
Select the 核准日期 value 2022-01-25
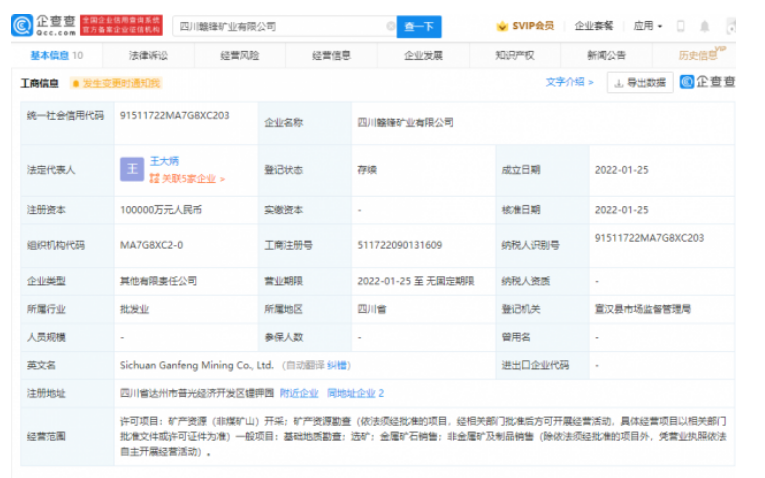622,210
